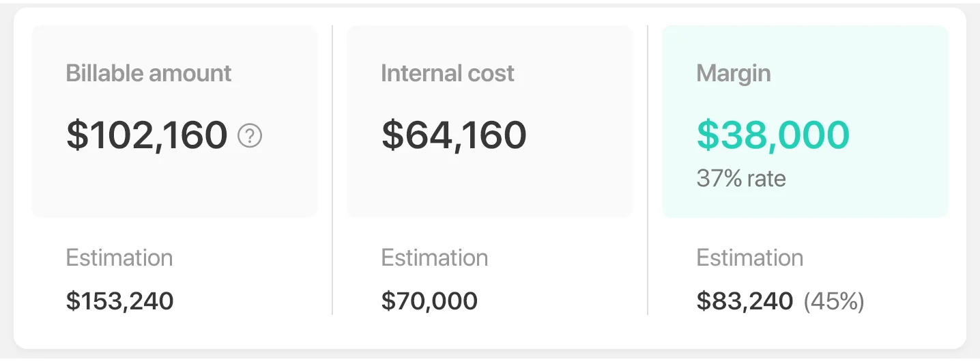Click the $70,000 estimation value

pyautogui.click(x=429, y=301)
